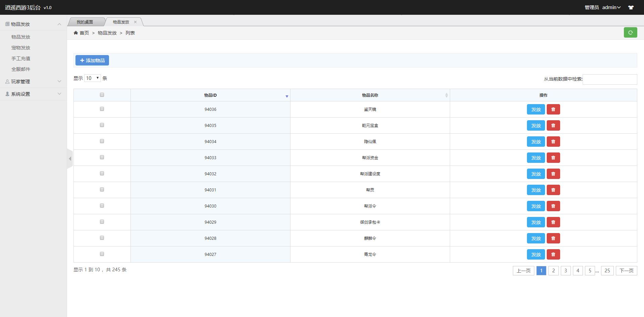Select the checkbox for item 94030
This screenshot has height=317, width=644.
coord(102,206)
